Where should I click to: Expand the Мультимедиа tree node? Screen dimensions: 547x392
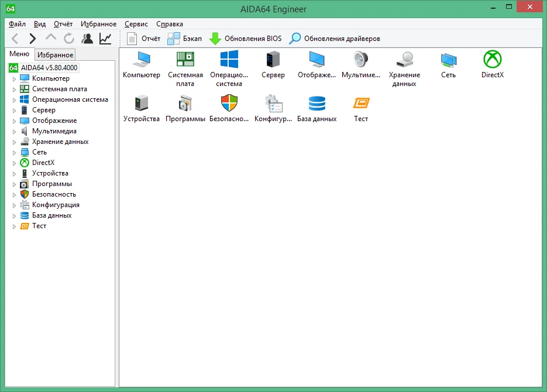(14, 132)
